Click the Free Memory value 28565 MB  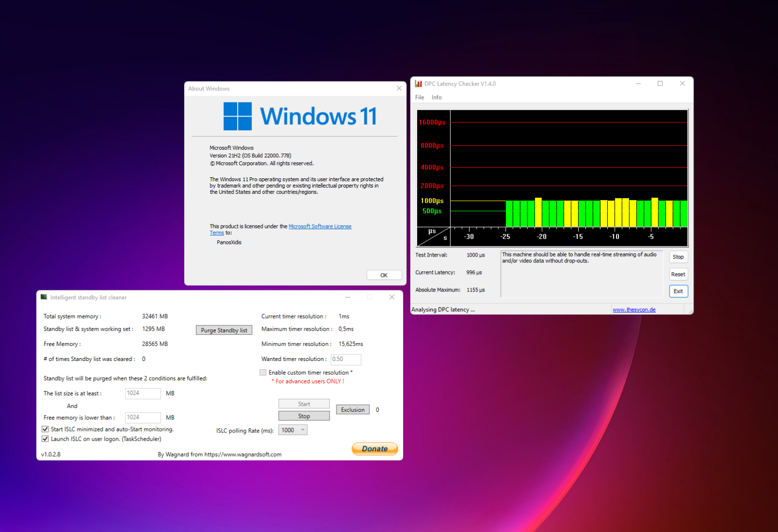point(155,344)
